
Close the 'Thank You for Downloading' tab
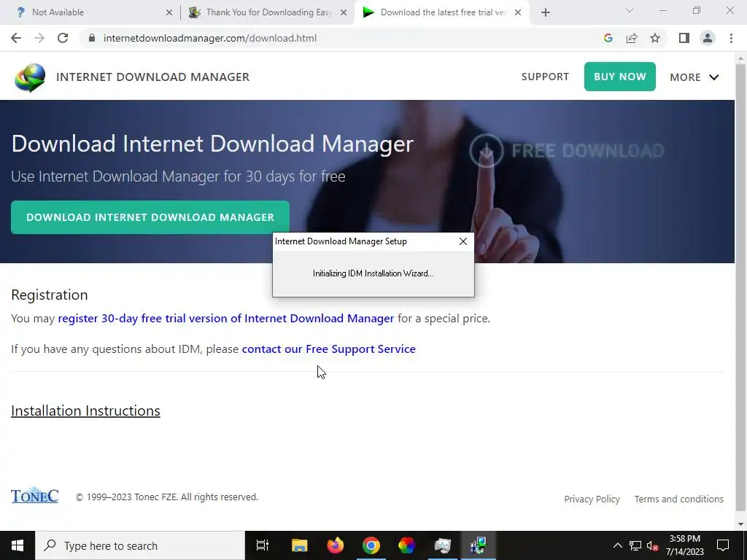tap(344, 12)
